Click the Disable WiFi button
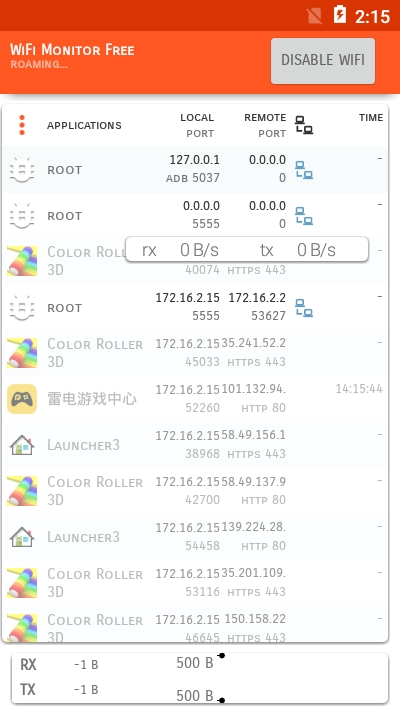The height and width of the screenshot is (711, 400). (323, 61)
